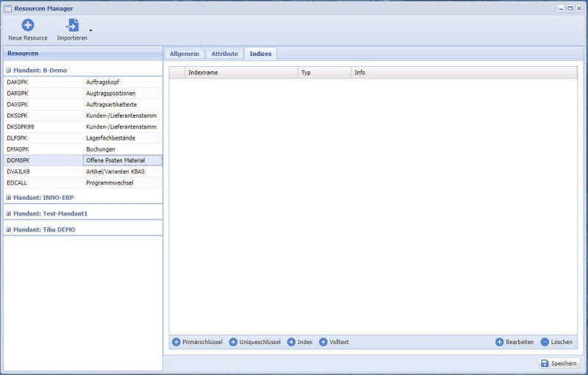
Task: Expand the Mandant: Test-Mandant1 group
Action: [9, 213]
